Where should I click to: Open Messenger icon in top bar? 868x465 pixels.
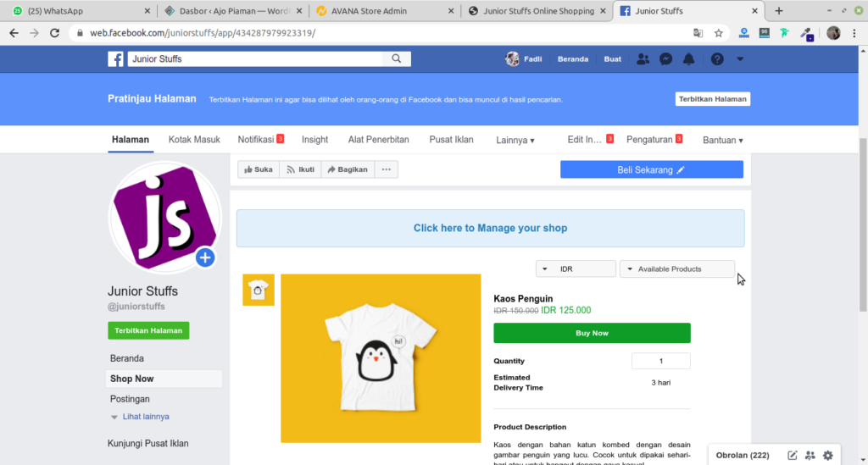[x=666, y=59]
